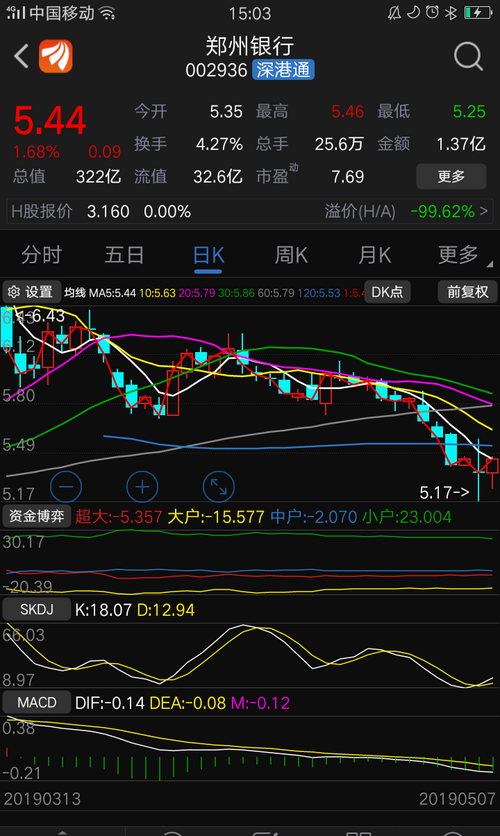This screenshot has height=836, width=500.
Task: Expand chart to fullscreen icon
Action: pyautogui.click(x=219, y=487)
